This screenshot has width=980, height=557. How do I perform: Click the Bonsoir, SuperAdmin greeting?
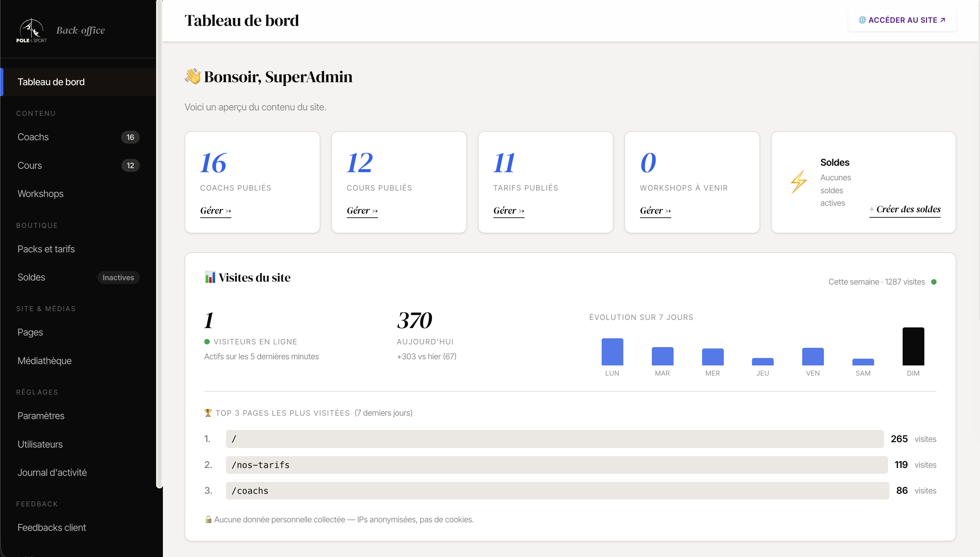tap(278, 77)
